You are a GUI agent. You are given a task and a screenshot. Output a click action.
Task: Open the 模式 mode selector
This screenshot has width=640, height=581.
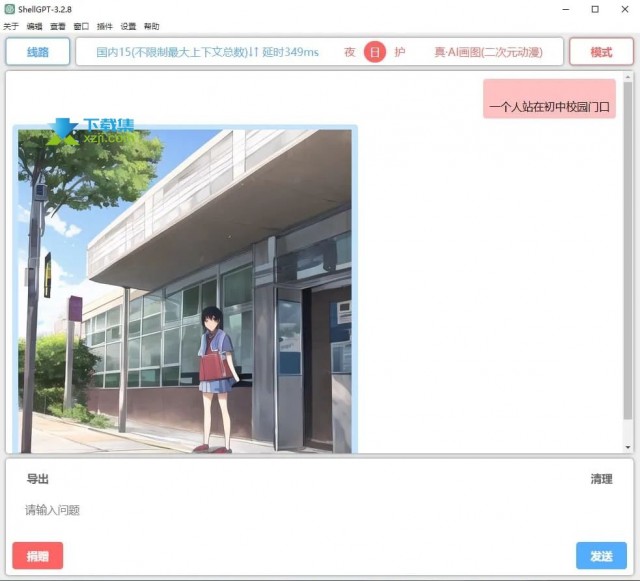point(601,52)
